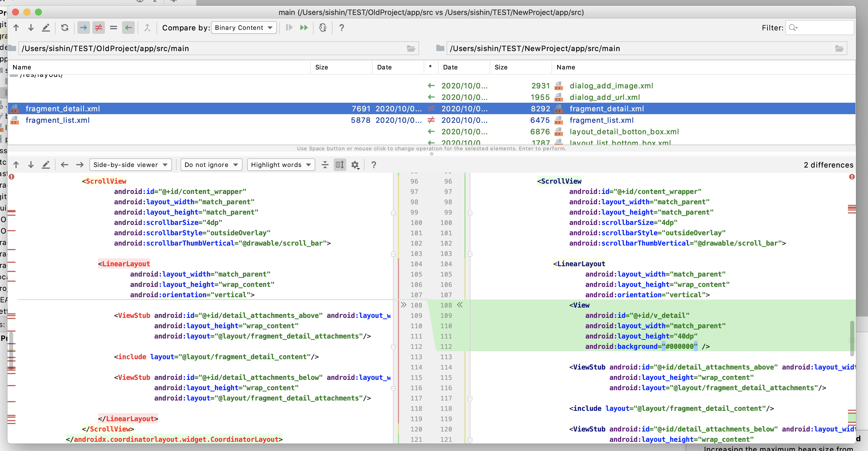Click the help question mark in top toolbar

pyautogui.click(x=341, y=28)
